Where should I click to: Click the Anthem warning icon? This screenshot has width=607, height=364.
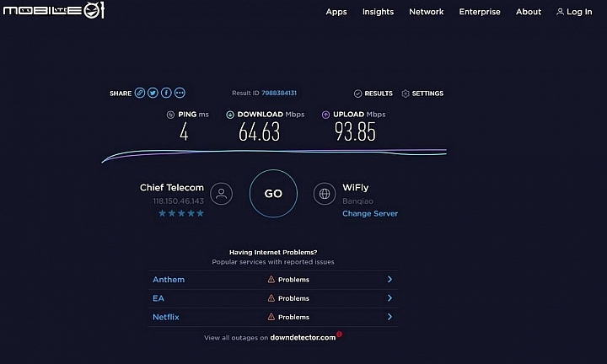click(x=271, y=279)
